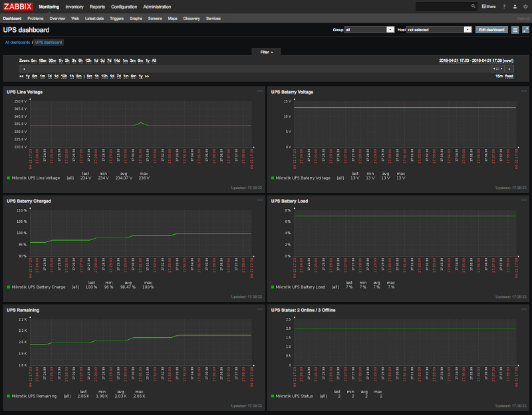
Task: Set zoom to 14d
Action: tap(117, 61)
